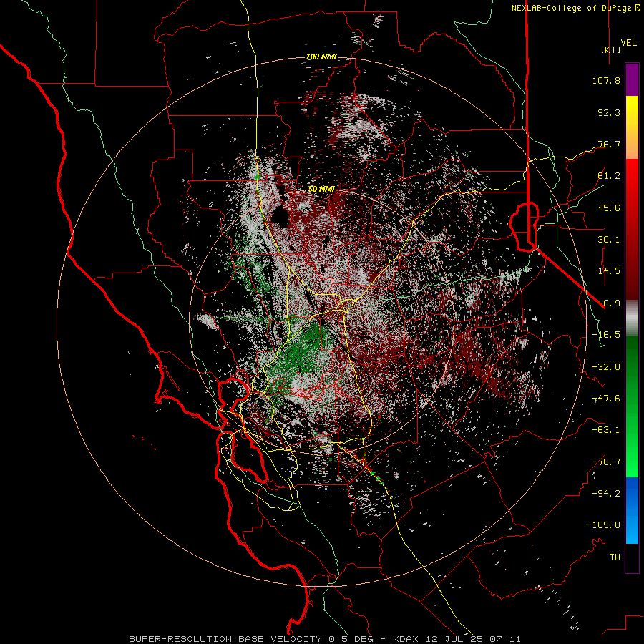Click the -0.9 velocity legend value

(x=609, y=303)
